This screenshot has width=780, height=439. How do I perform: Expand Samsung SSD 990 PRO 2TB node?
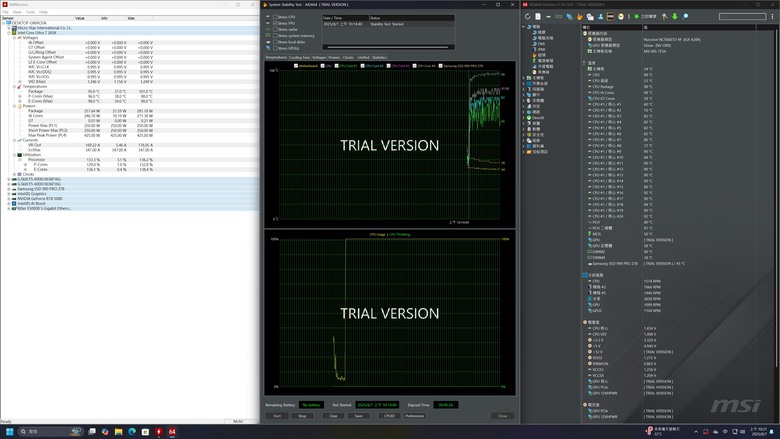[x=8, y=189]
